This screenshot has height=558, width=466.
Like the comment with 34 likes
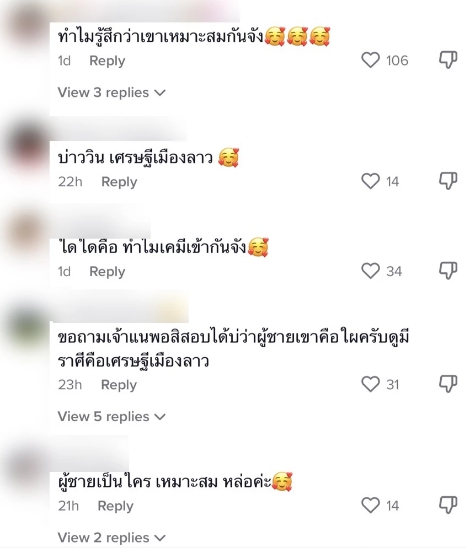click(370, 271)
